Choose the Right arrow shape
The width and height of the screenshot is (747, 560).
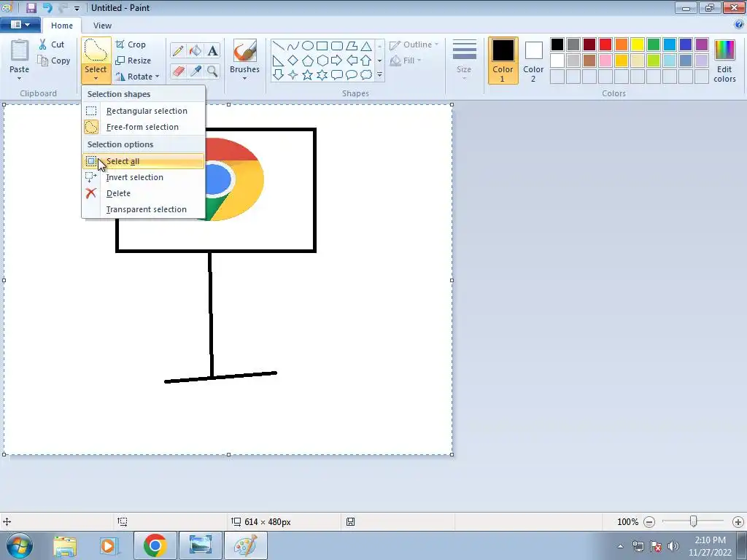click(x=337, y=60)
